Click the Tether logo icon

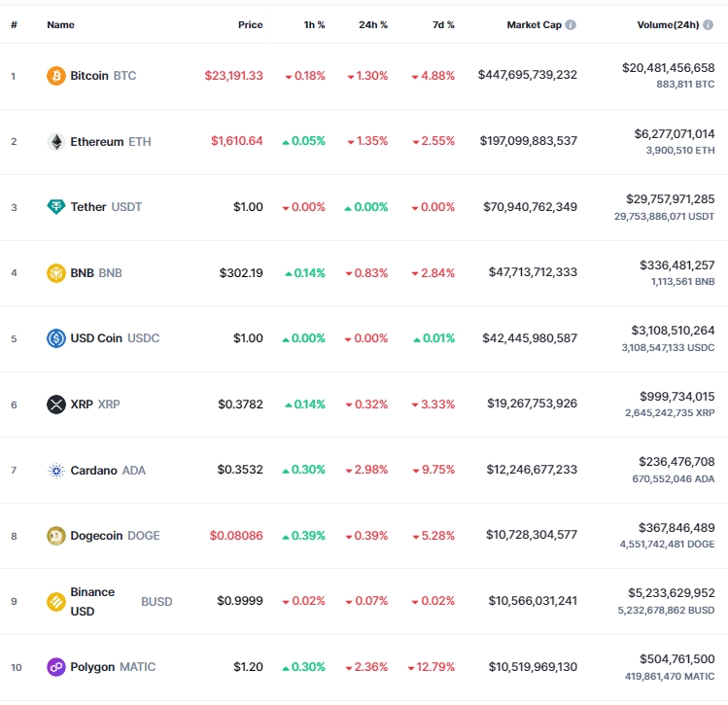(56, 207)
